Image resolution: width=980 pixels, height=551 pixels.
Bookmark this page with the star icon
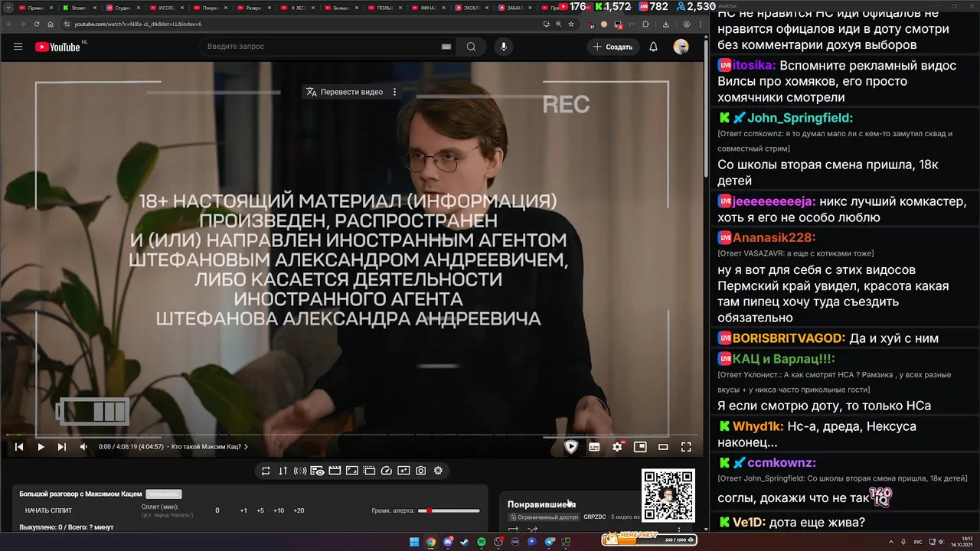[571, 24]
